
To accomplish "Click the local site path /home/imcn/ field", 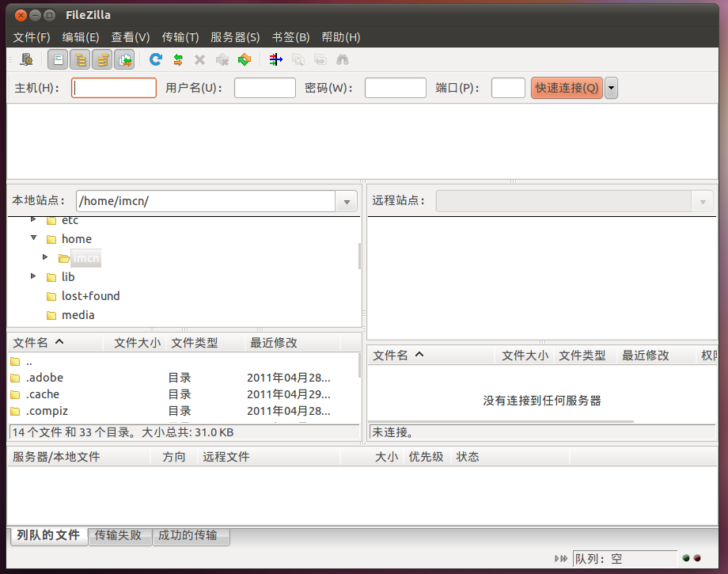I will tap(206, 202).
